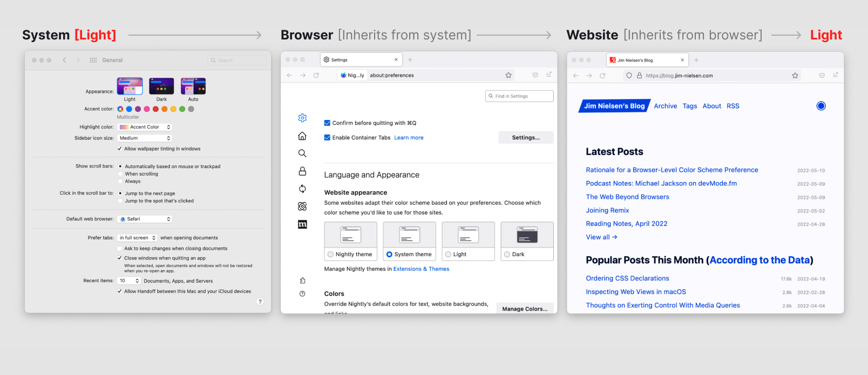Toggle Confirm before quitting checkbox
Screen dimensions: 868x375
click(x=327, y=123)
